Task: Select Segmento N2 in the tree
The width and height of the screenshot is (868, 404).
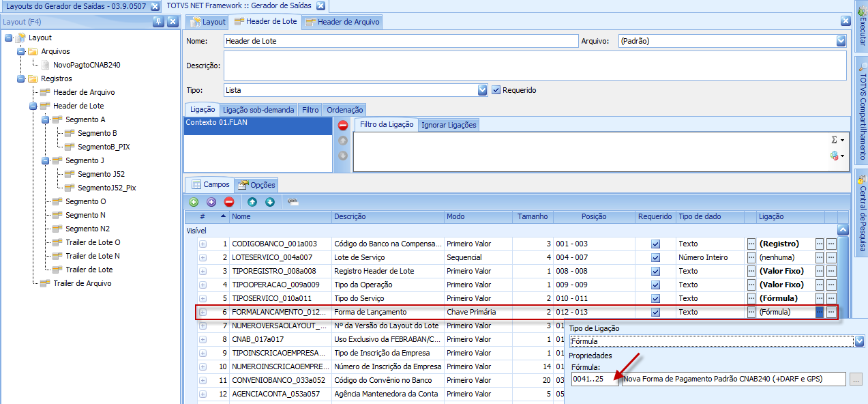Action: (87, 229)
